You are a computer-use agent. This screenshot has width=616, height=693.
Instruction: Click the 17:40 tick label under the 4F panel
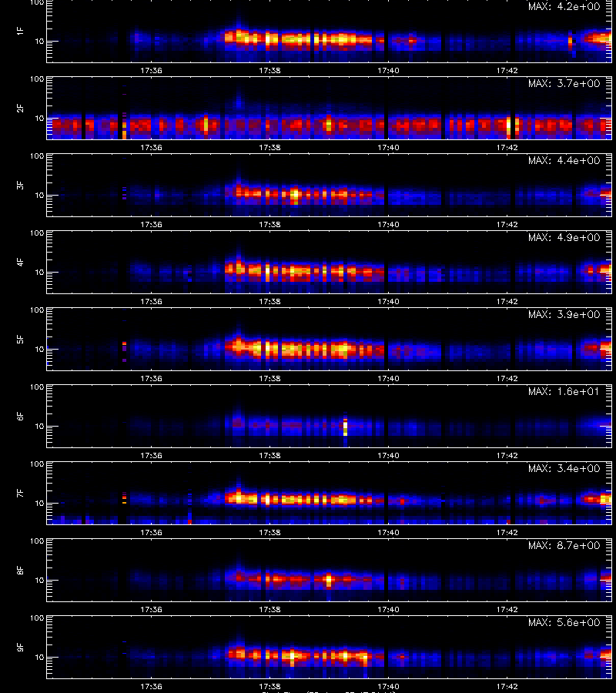pos(388,301)
